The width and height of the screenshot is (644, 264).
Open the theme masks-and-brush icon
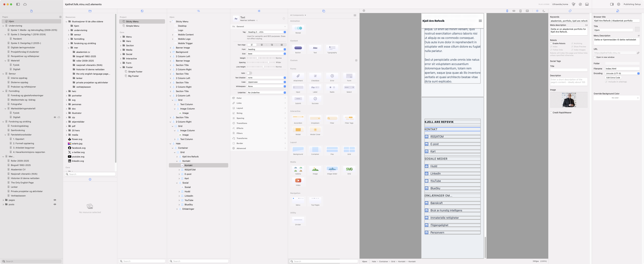(574, 4)
